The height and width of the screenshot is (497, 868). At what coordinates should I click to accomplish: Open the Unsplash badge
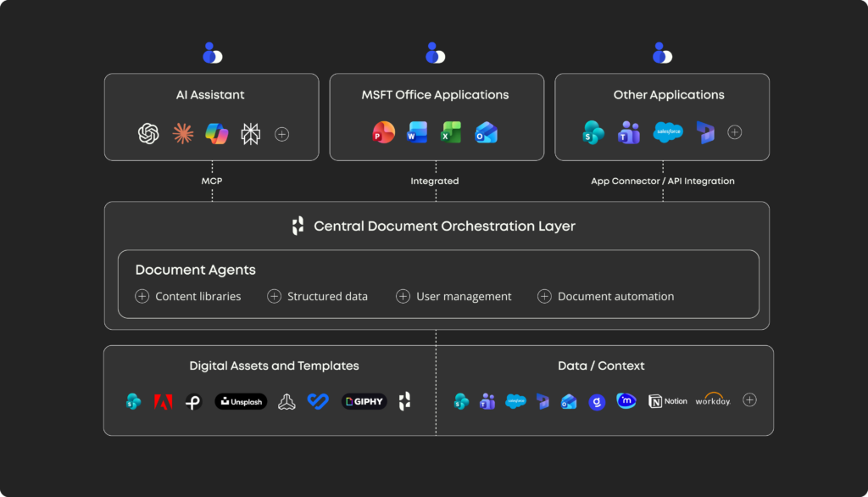coord(241,401)
